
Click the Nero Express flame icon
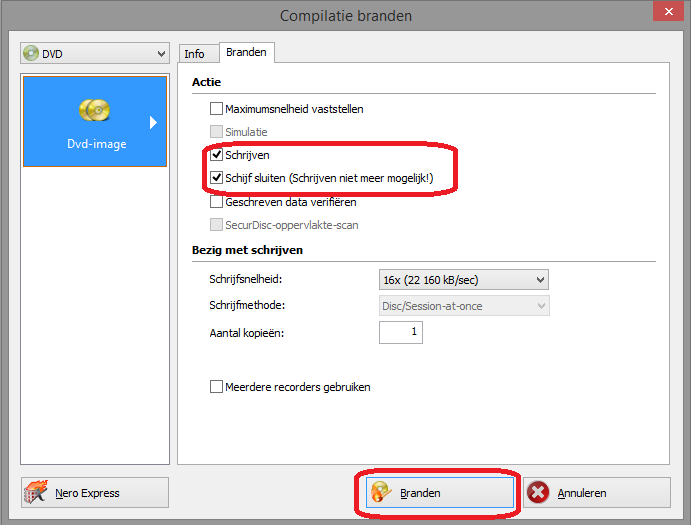coord(36,492)
